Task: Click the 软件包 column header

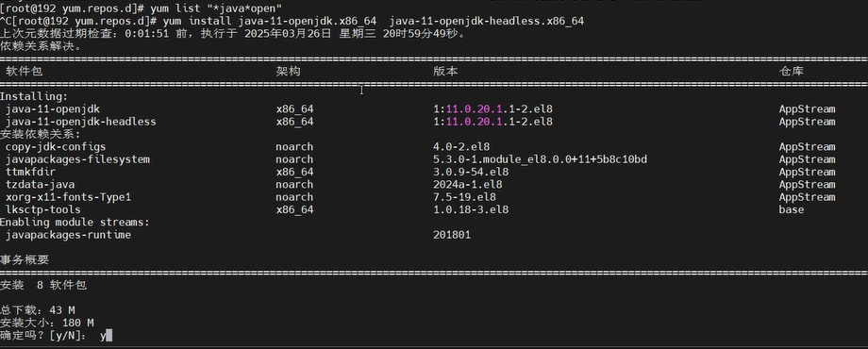Action: tap(24, 71)
